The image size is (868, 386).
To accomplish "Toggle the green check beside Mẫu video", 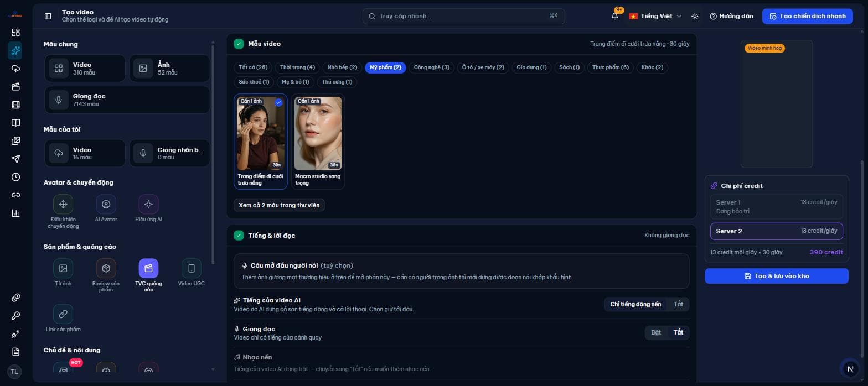I will [239, 44].
